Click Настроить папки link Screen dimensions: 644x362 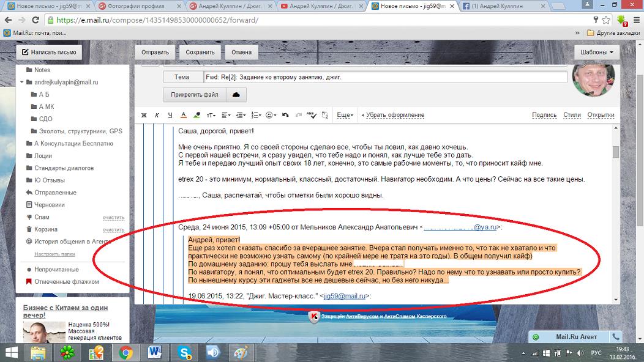(54, 254)
